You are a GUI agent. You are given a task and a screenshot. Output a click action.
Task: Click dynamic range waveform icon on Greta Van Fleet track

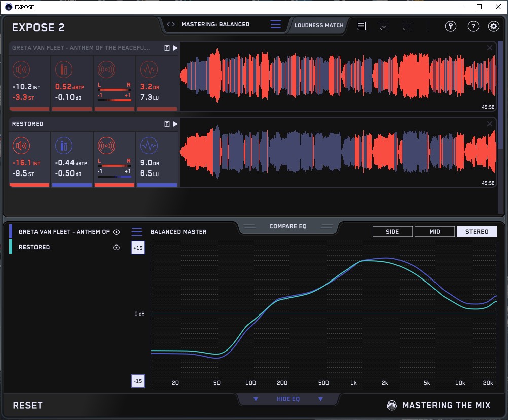click(x=149, y=69)
